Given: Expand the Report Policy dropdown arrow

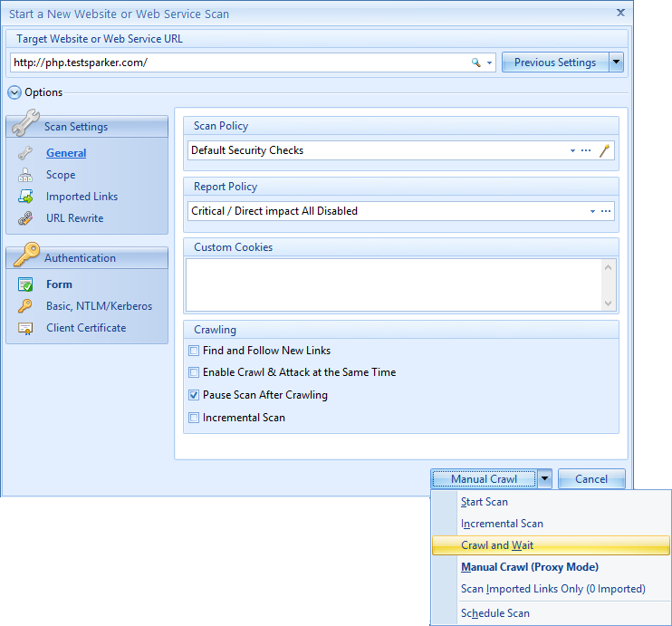Looking at the screenshot, I should click(x=592, y=211).
